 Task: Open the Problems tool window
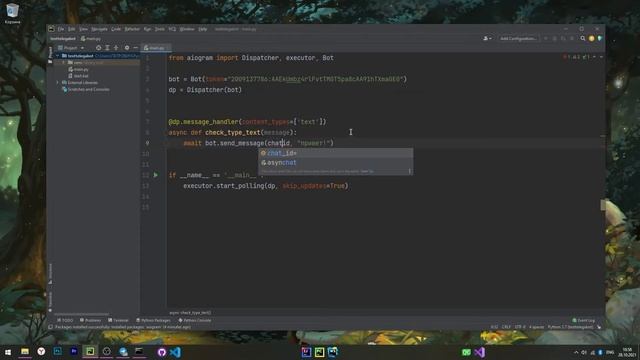90,320
